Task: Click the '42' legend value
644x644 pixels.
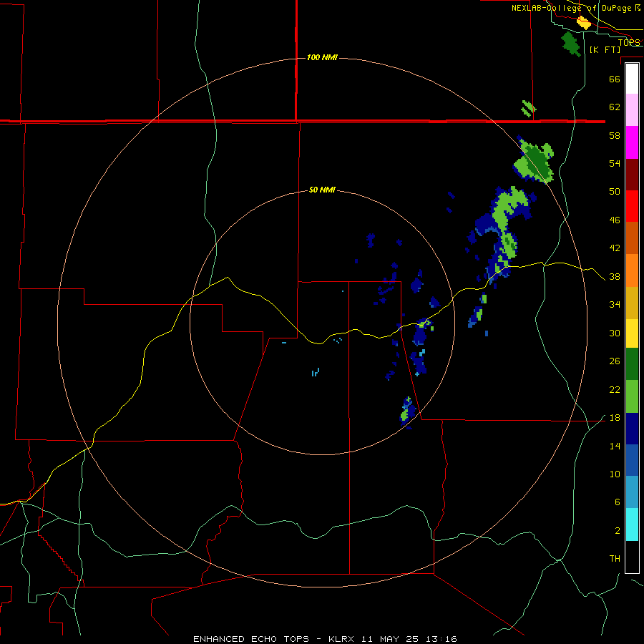Action: 615,248
